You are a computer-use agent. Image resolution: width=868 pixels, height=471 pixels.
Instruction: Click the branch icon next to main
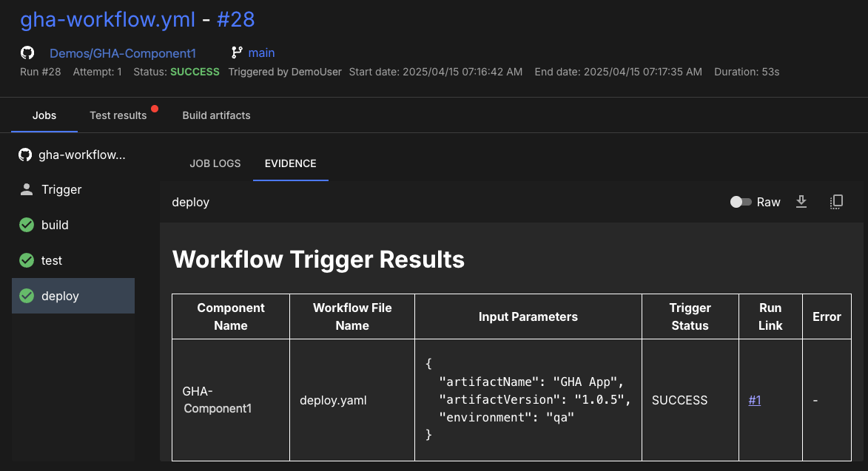click(237, 52)
